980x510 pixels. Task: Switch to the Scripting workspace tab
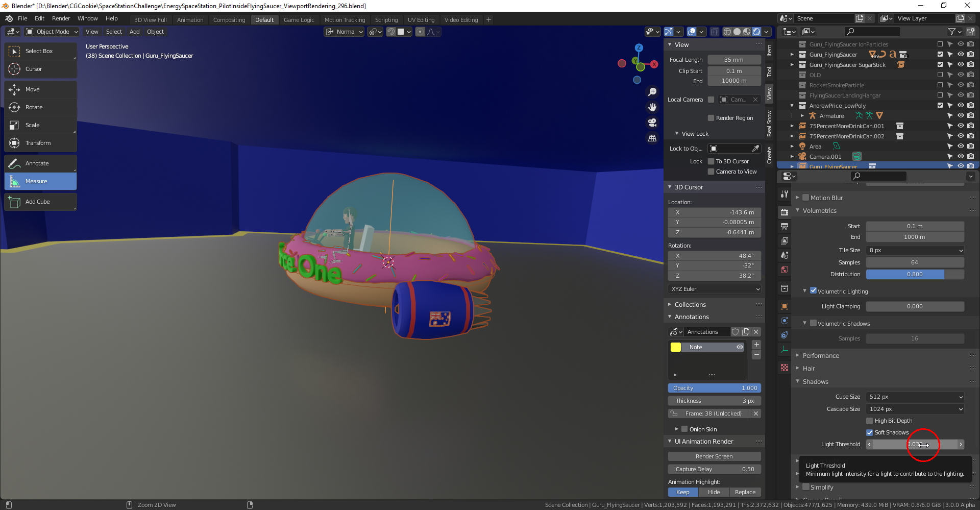(386, 20)
